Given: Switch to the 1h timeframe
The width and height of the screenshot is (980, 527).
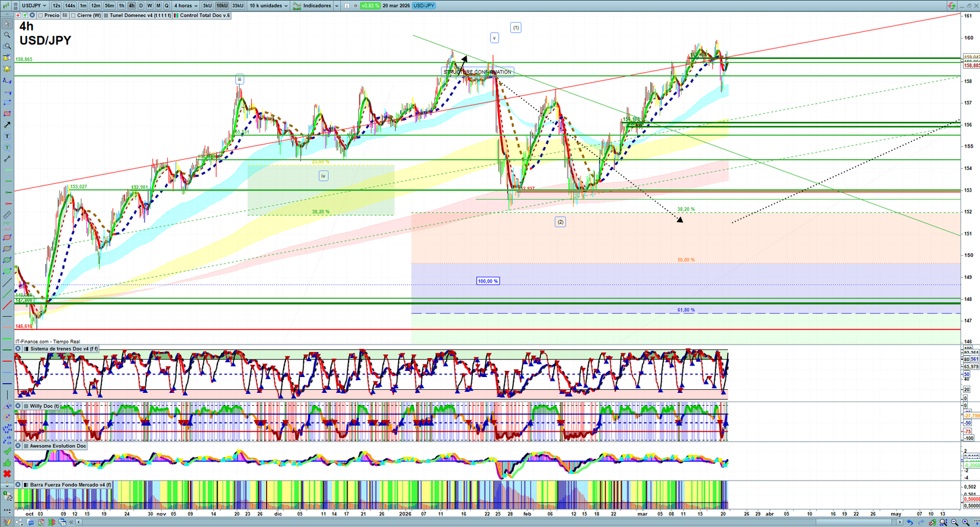Looking at the screenshot, I should [121, 6].
